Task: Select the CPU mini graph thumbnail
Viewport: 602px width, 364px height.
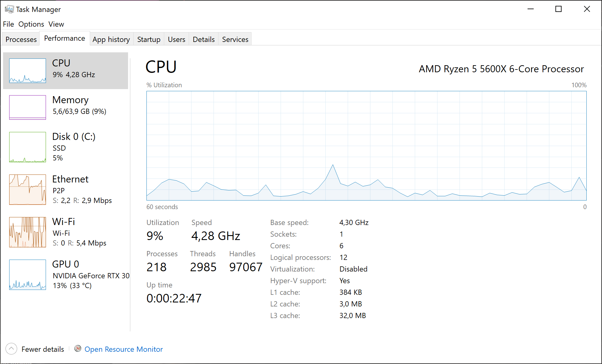Action: click(28, 71)
